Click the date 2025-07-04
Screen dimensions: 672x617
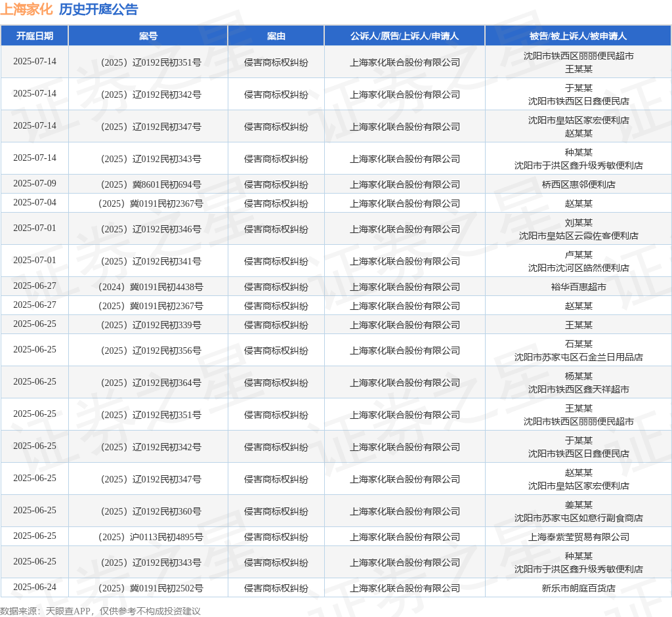pyautogui.click(x=35, y=202)
